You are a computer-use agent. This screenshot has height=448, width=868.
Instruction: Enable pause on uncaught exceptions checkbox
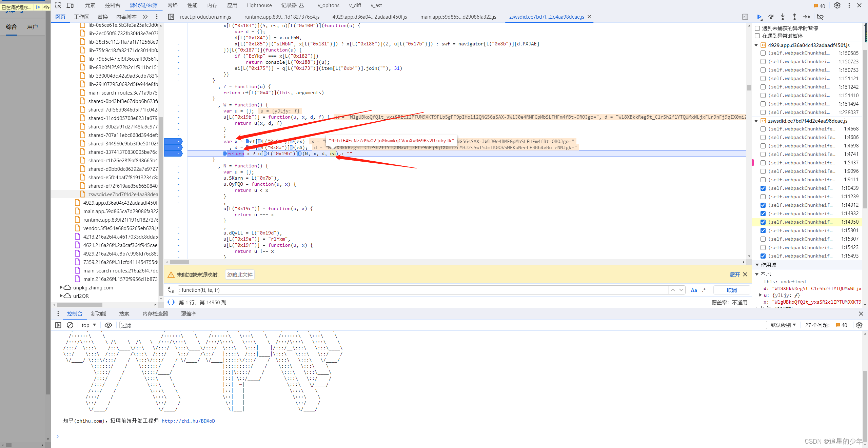tap(757, 28)
